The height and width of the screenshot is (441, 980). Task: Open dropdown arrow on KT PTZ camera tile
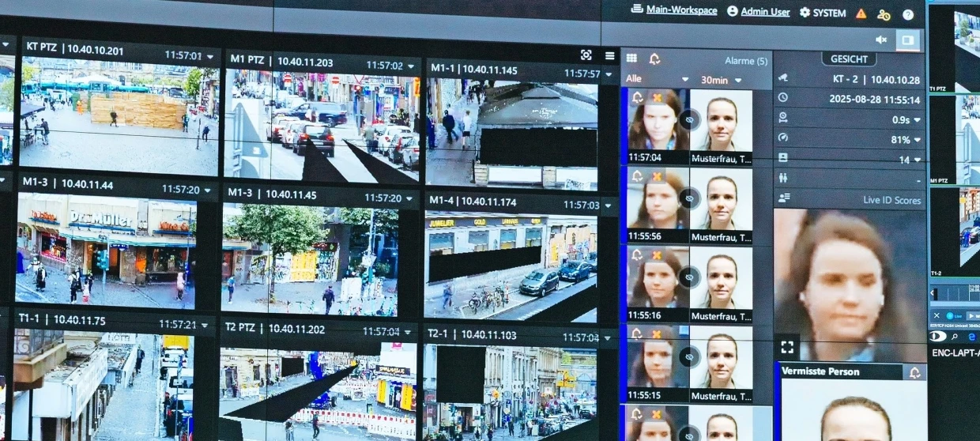(x=210, y=56)
